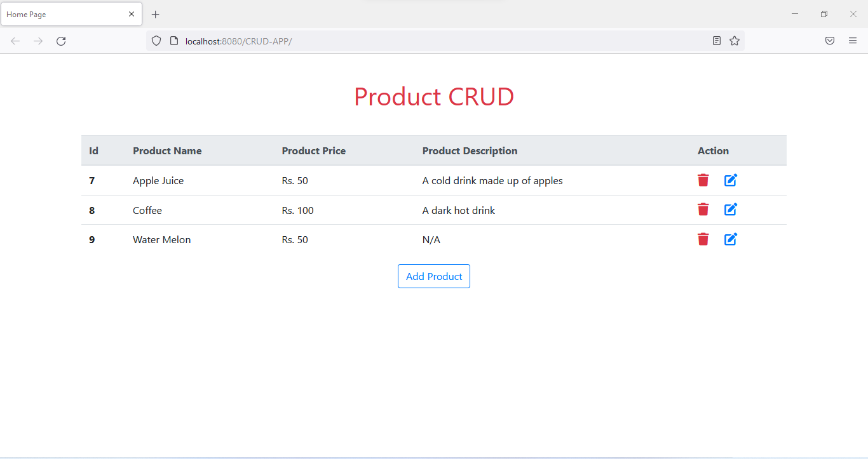Toggle reader view in address bar
868x459 pixels.
point(717,41)
